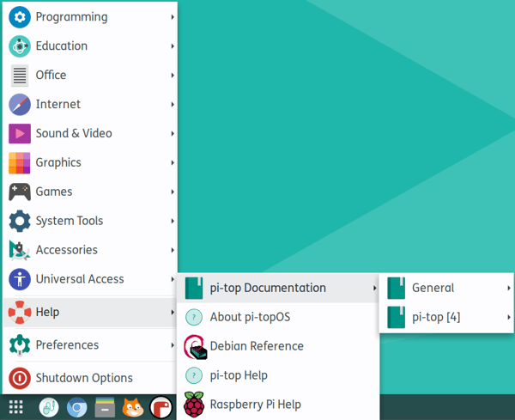Expand the Internet submenu arrow
Viewport: 515px width, 420px height.
coord(173,105)
